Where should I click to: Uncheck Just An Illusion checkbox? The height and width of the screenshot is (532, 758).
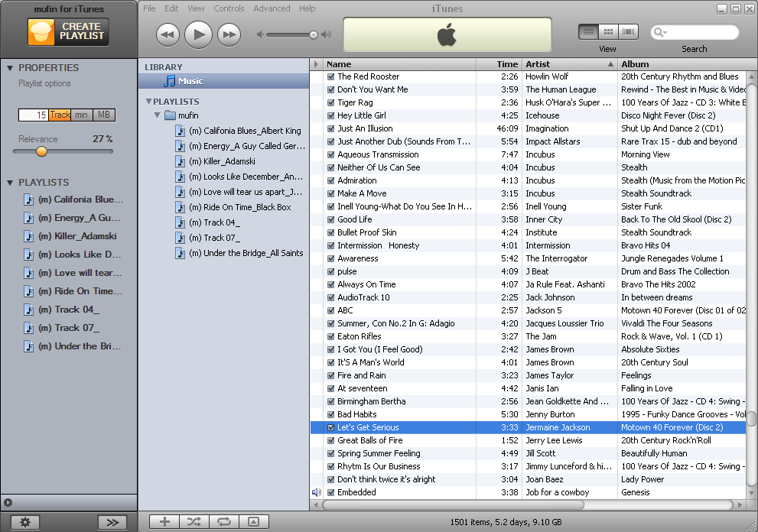click(331, 128)
